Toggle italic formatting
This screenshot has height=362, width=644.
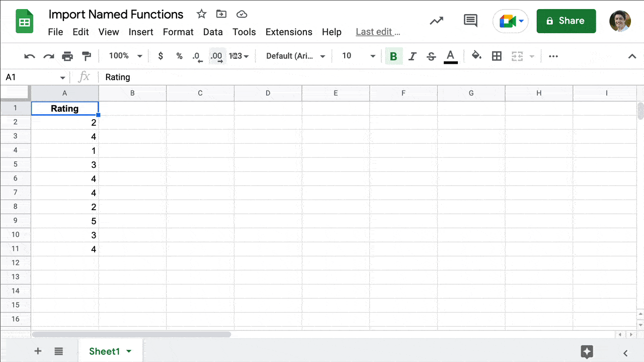pyautogui.click(x=412, y=56)
